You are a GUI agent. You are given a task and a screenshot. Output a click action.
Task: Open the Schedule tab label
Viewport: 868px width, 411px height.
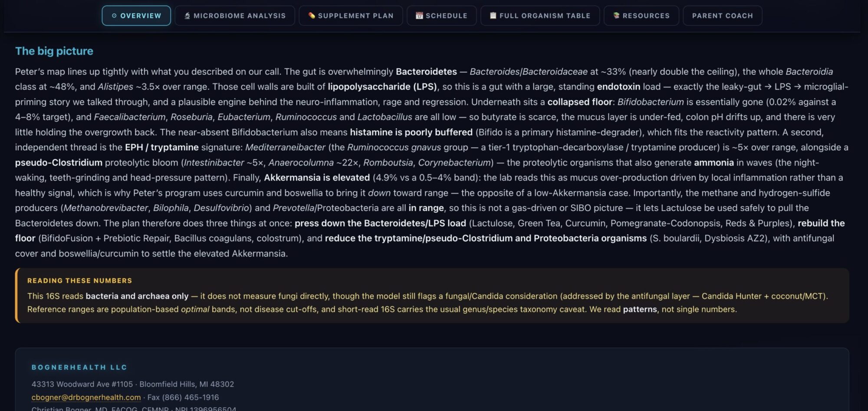[447, 16]
